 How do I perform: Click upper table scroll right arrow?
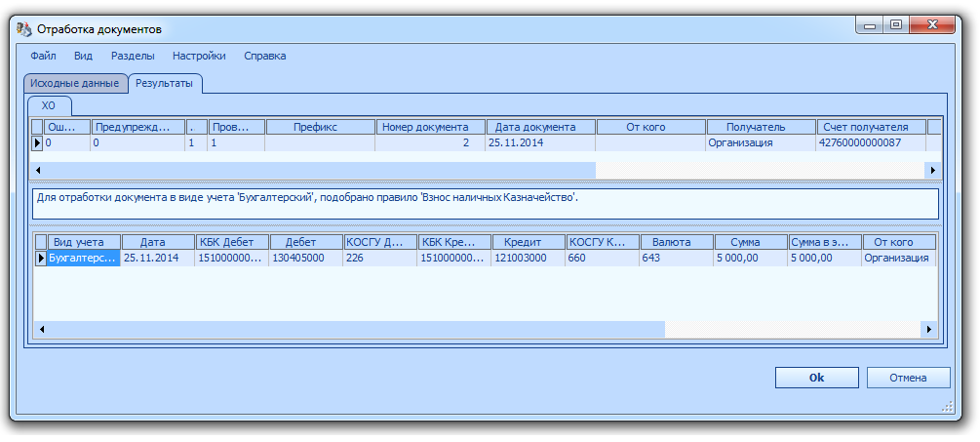[933, 170]
